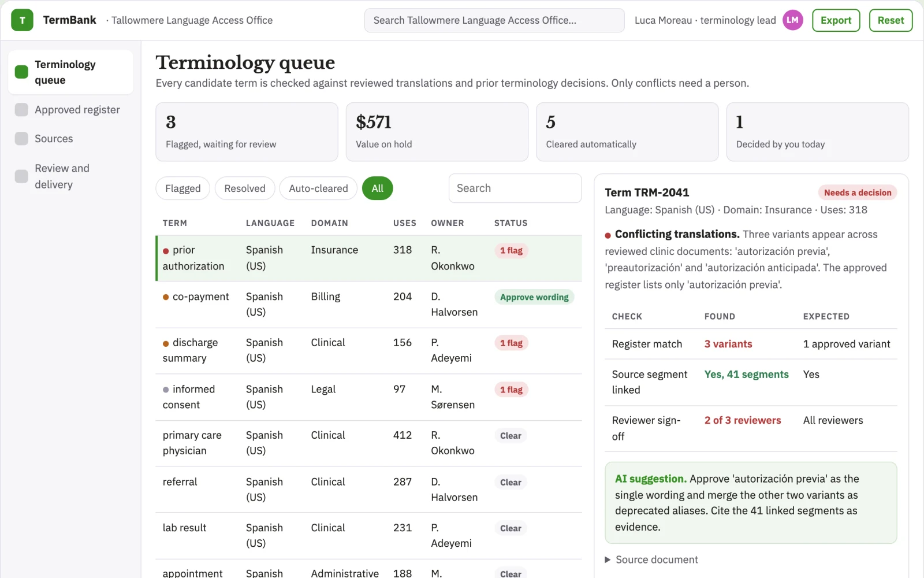Click the Approve wording status badge
Image resolution: width=924 pixels, height=578 pixels.
[x=534, y=297]
